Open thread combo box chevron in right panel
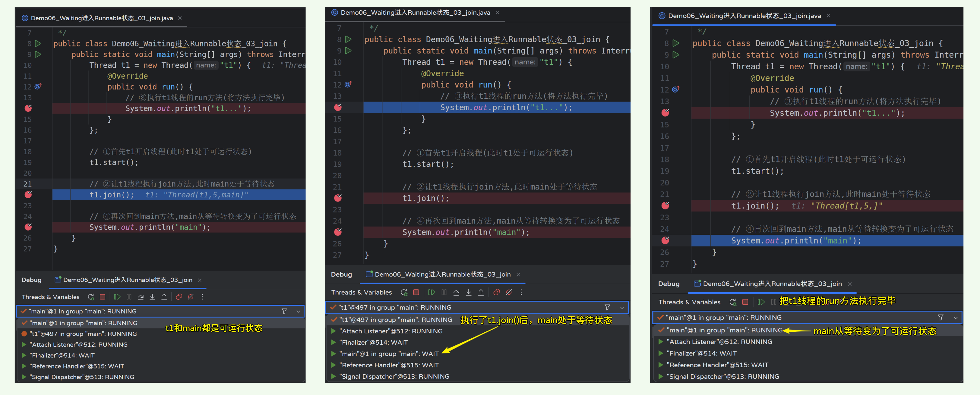The height and width of the screenshot is (395, 980). [x=956, y=318]
